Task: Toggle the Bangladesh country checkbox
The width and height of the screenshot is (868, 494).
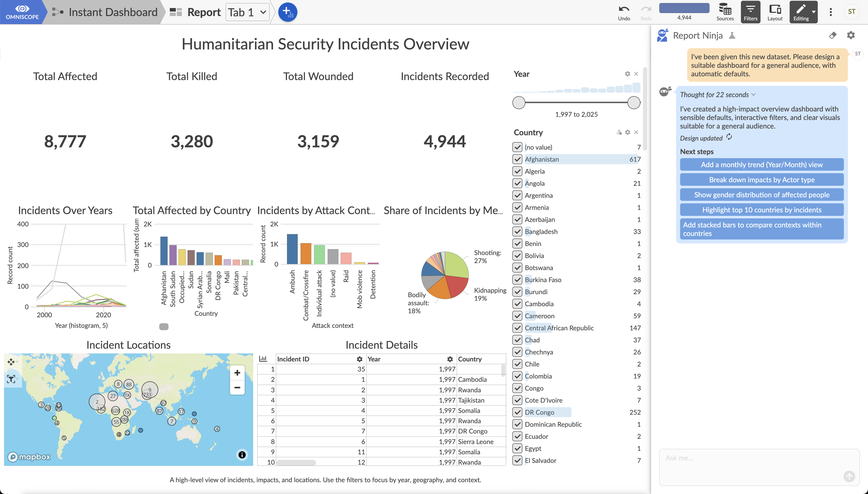Action: click(517, 231)
